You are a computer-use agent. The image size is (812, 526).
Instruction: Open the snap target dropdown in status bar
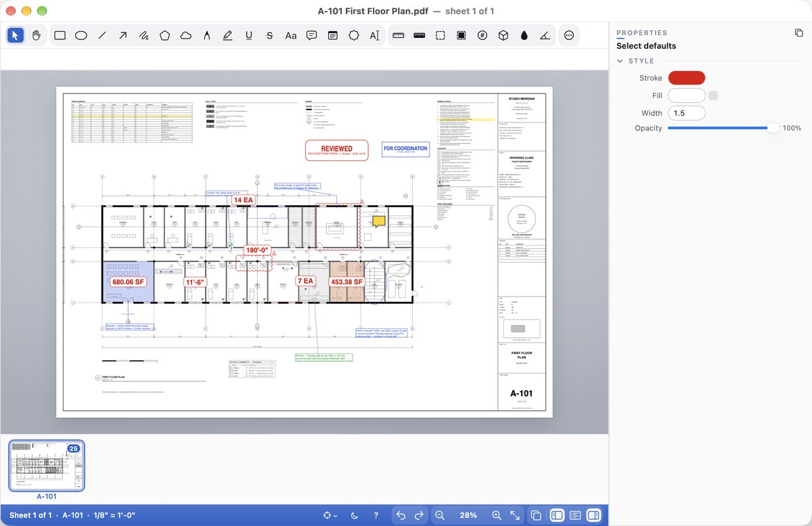[330, 515]
